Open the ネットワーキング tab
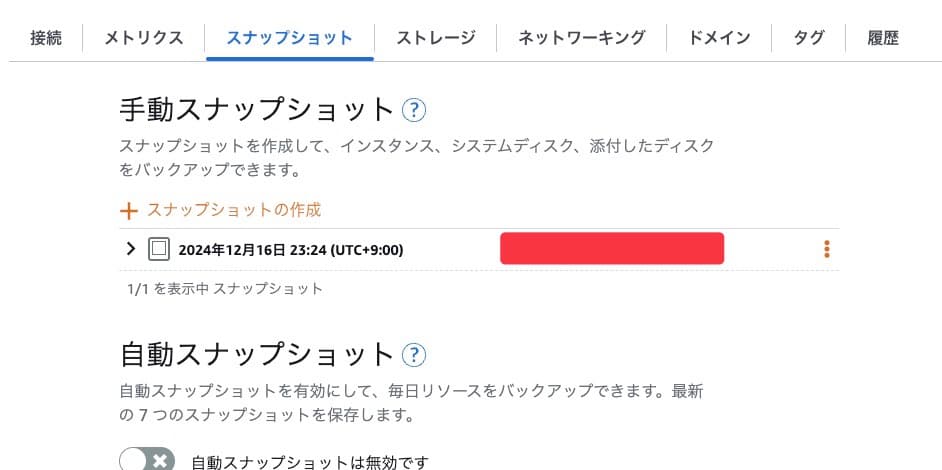Screen dimensions: 942x470 pos(582,38)
